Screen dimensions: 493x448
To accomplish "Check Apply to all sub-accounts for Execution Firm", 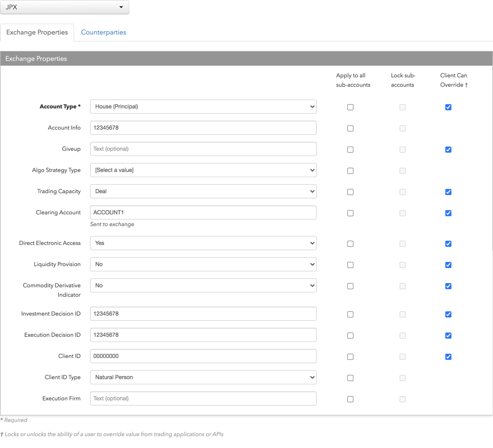I will coord(350,399).
